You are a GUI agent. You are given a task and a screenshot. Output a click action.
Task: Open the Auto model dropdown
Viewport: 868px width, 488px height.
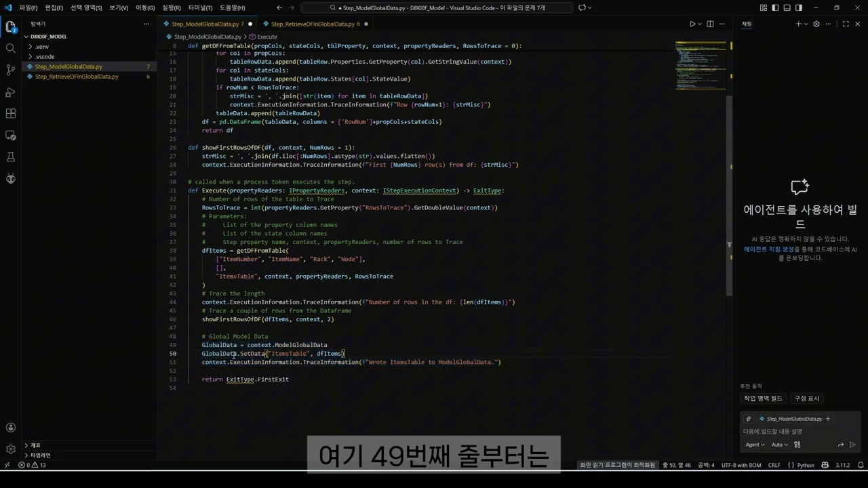tap(779, 445)
